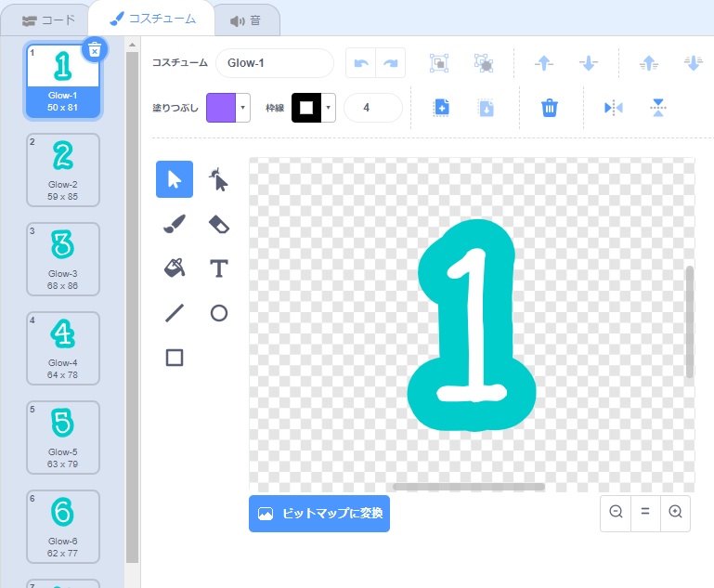Viewport: 714px width, 588px height.
Task: Click the Backward layer arrow
Action: [x=589, y=63]
